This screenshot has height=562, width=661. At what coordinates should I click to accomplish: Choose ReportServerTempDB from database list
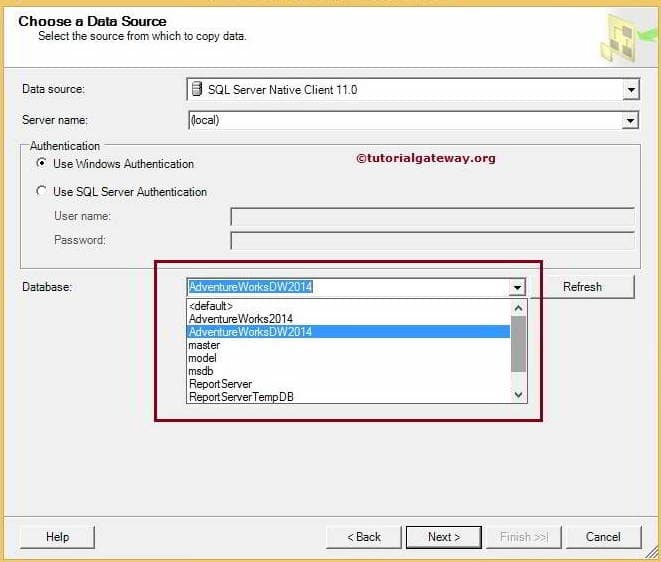coord(348,397)
